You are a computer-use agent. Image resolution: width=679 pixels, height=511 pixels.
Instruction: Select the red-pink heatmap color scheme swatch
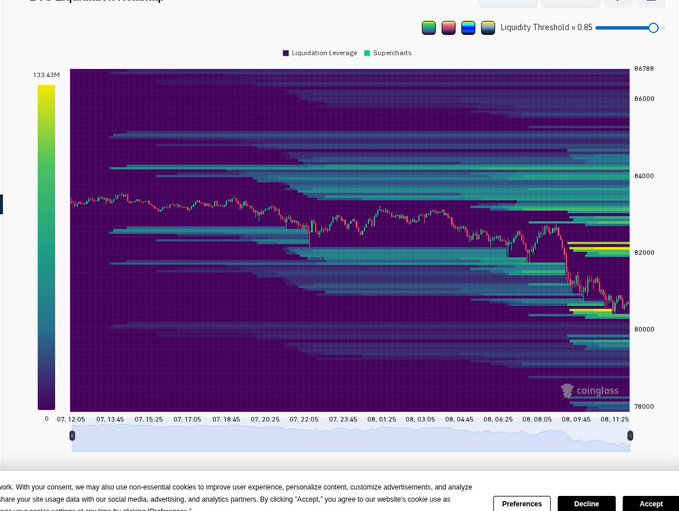pos(448,28)
